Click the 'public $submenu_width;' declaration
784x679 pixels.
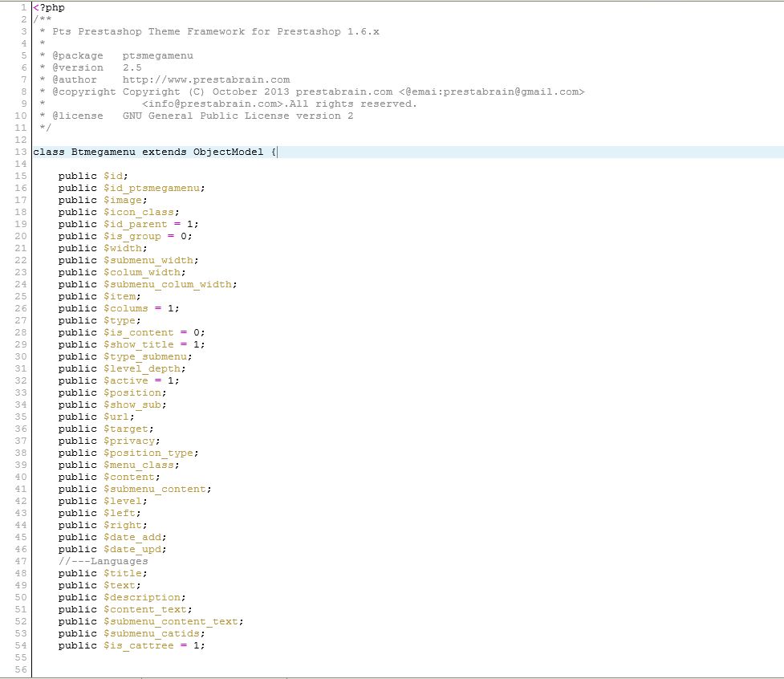point(128,260)
